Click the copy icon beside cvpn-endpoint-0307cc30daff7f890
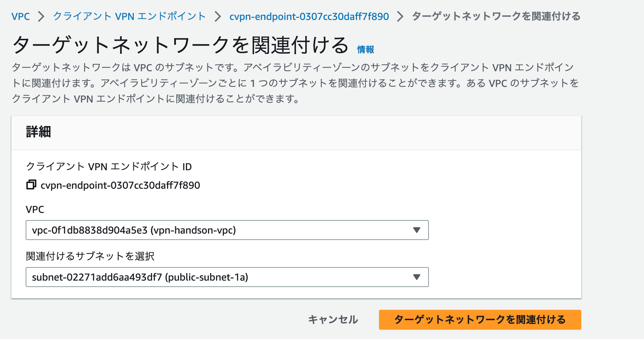 (32, 185)
